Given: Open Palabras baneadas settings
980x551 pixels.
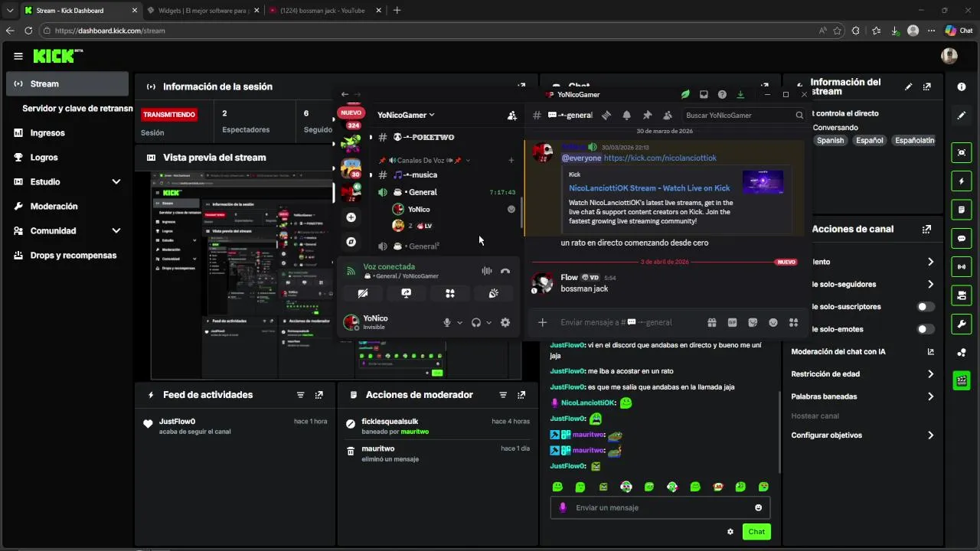Looking at the screenshot, I should pyautogui.click(x=863, y=396).
